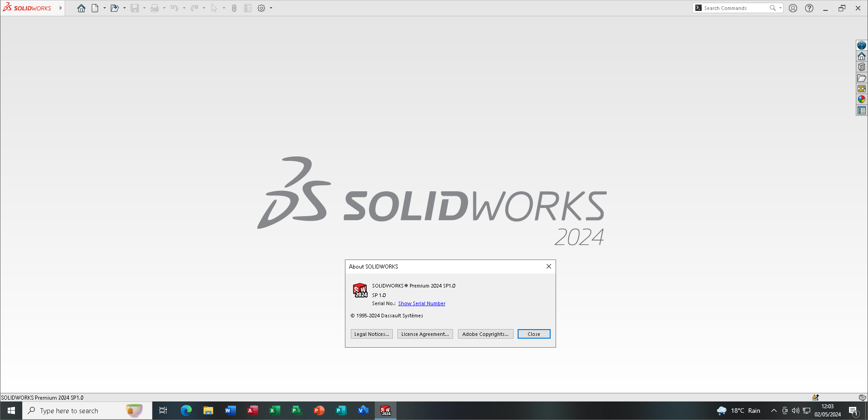
Task: Click the New document icon
Action: tap(95, 8)
